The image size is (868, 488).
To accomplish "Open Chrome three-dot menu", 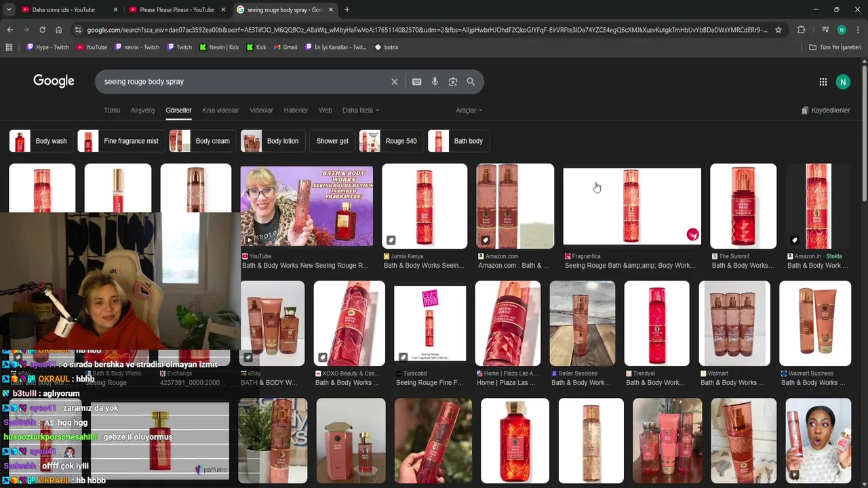I will [x=857, y=30].
